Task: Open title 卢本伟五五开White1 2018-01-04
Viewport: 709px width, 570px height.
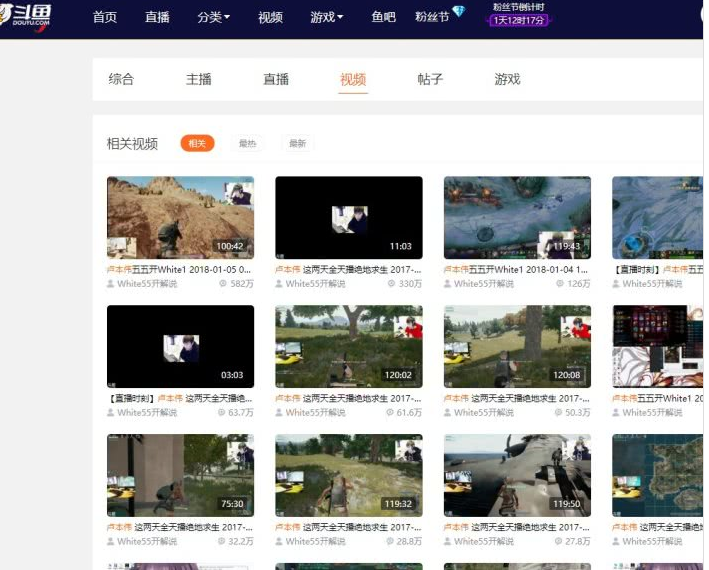Action: click(x=516, y=269)
